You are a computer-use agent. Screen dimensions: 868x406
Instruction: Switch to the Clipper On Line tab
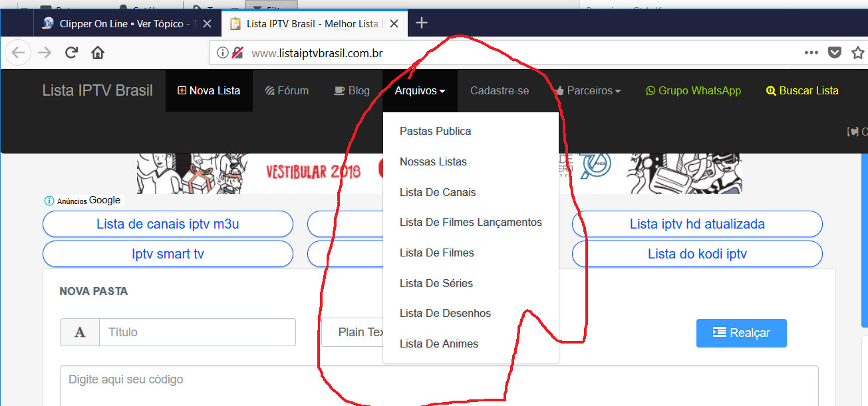(126, 24)
